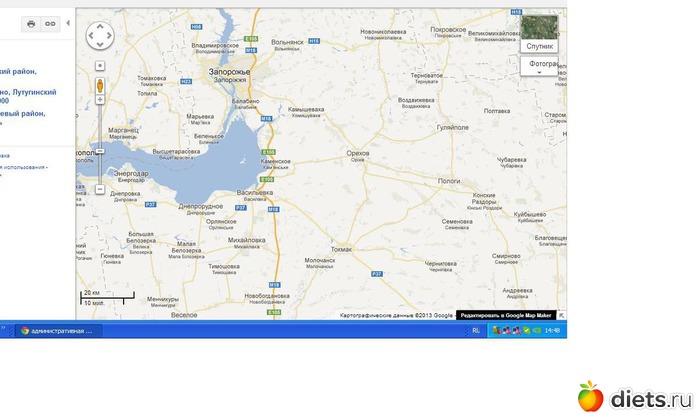Image resolution: width=700 pixels, height=420 pixels.
Task: Zoom out with the minus button
Action: click(100, 189)
